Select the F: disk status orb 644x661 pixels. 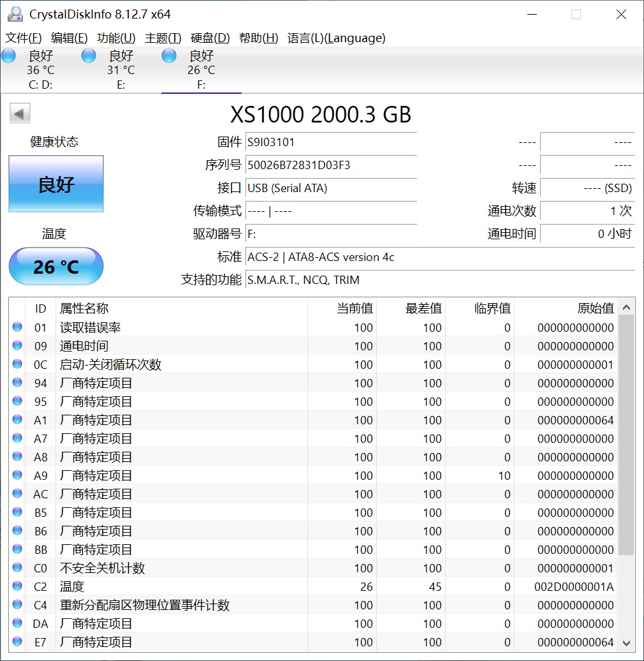tap(169, 56)
